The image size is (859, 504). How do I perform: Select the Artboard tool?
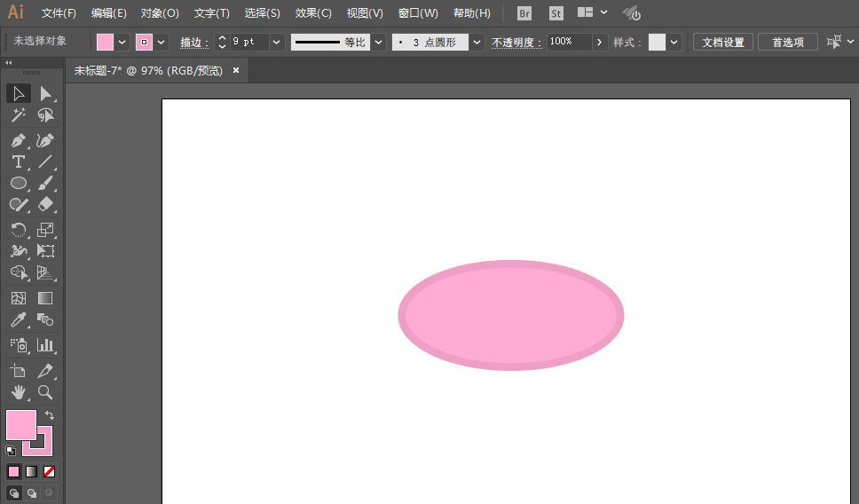click(x=18, y=371)
